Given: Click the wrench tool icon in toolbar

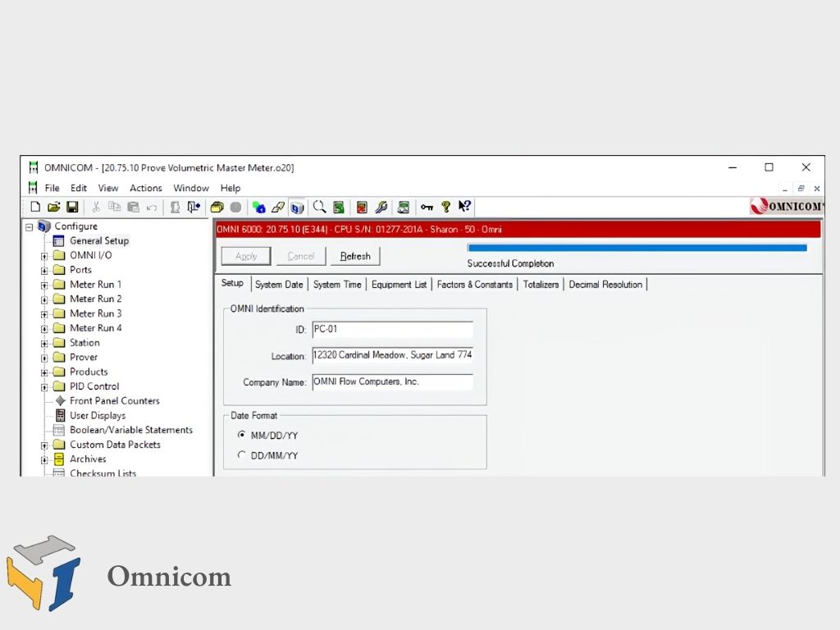Looking at the screenshot, I should tap(381, 208).
